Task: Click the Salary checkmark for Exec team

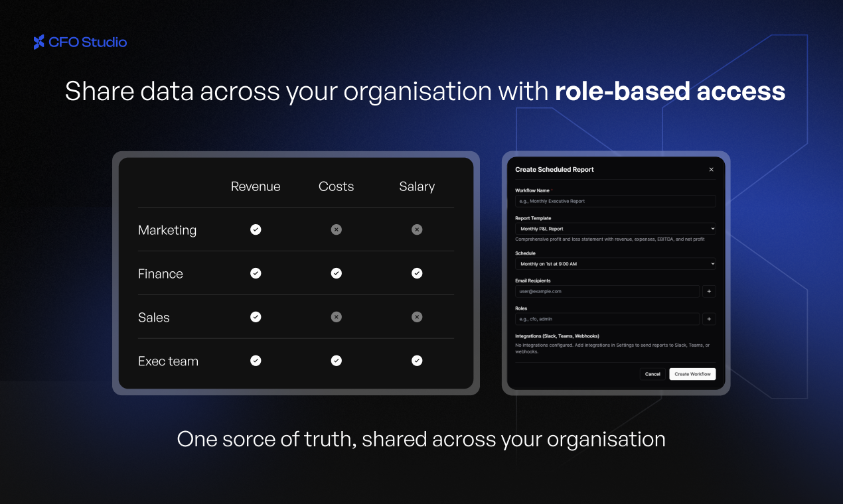Action: [417, 360]
